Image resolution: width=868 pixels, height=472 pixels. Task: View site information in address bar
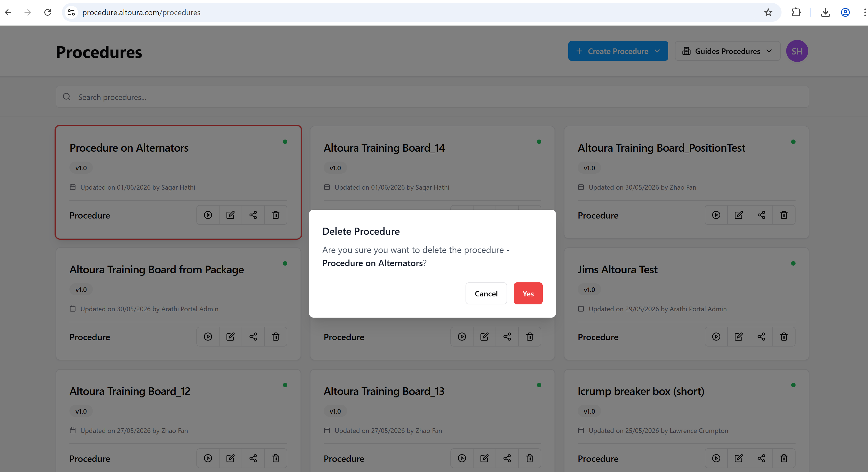[71, 12]
